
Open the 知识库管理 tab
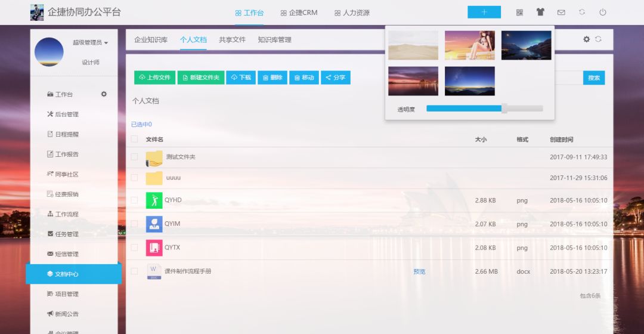(274, 40)
